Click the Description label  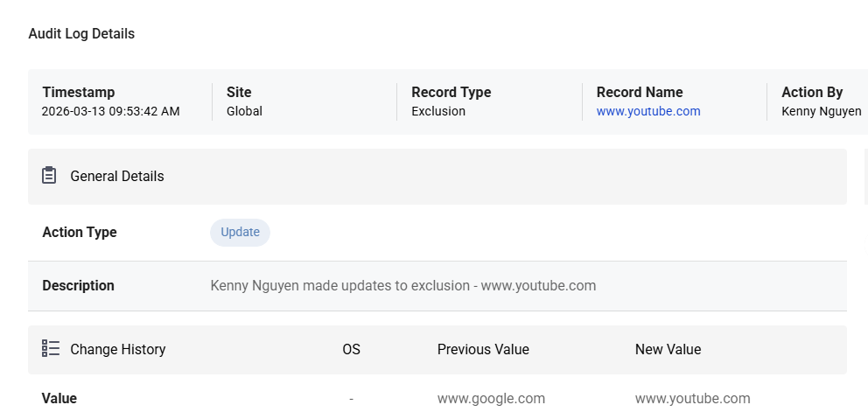(78, 286)
